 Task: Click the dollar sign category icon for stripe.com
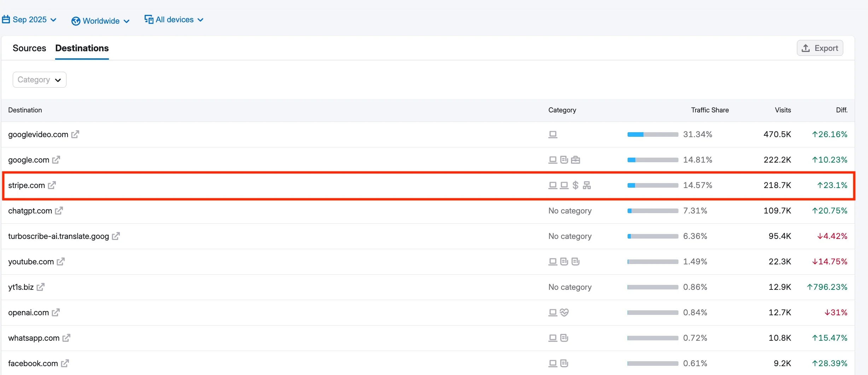point(575,185)
